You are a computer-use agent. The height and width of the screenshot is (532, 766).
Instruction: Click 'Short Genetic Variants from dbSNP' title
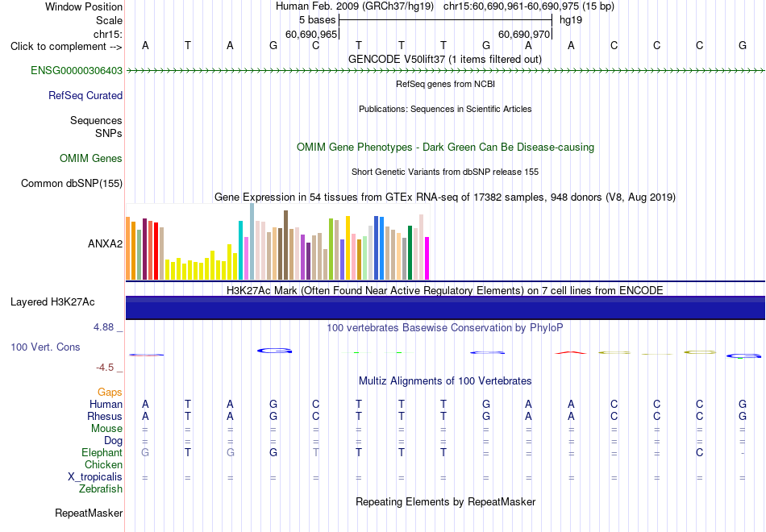click(445, 172)
